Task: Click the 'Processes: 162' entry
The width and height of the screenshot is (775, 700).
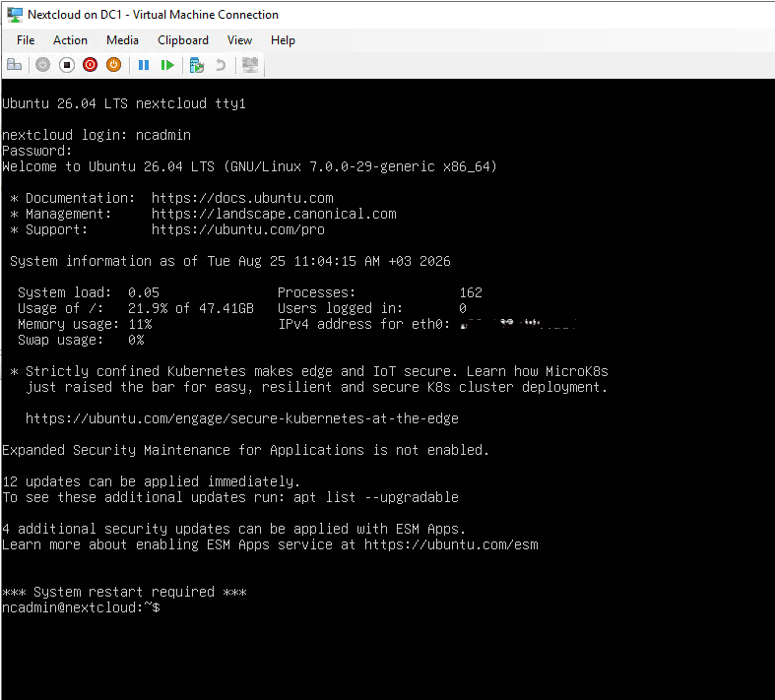Action: [380, 292]
